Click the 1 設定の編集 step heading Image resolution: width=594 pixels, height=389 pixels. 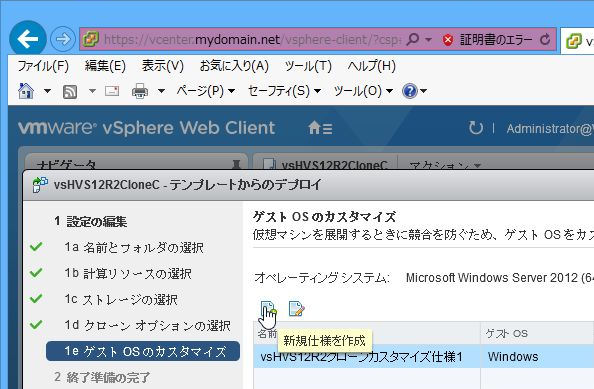pos(90,221)
